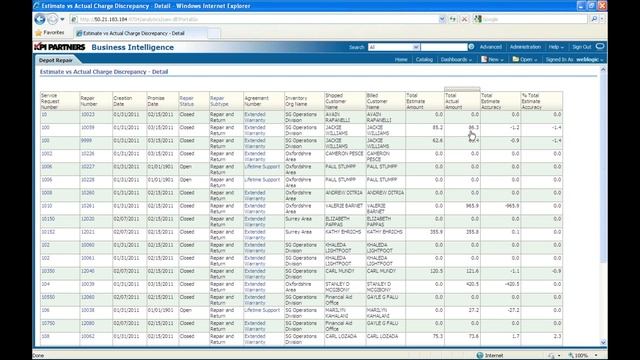Image resolution: width=640 pixels, height=360 pixels.
Task: Open repair number 12021 link
Action: [88, 232]
